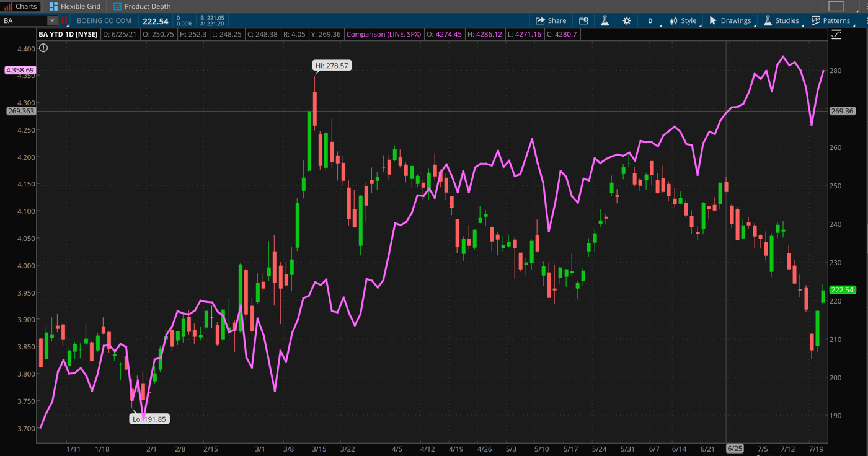Click the 0.00% change value in header

tap(184, 24)
